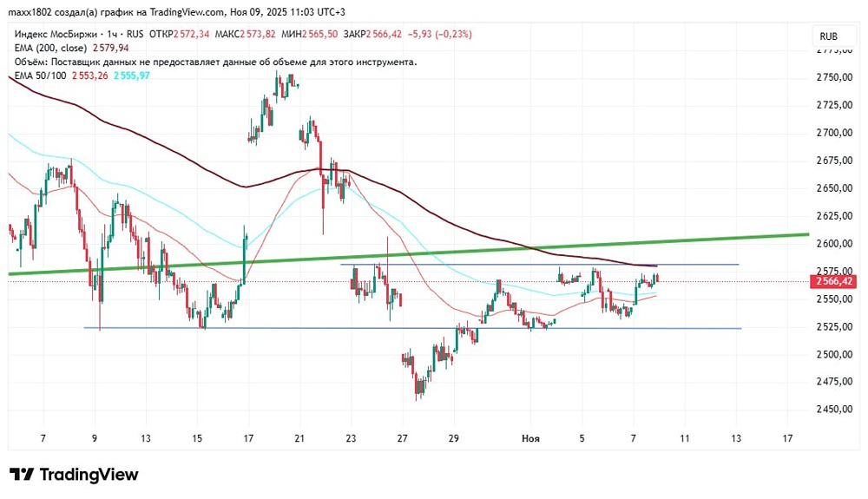This screenshot has height=499, width=868.
Task: Select the EMA (200, close) legend
Action: click(48, 48)
